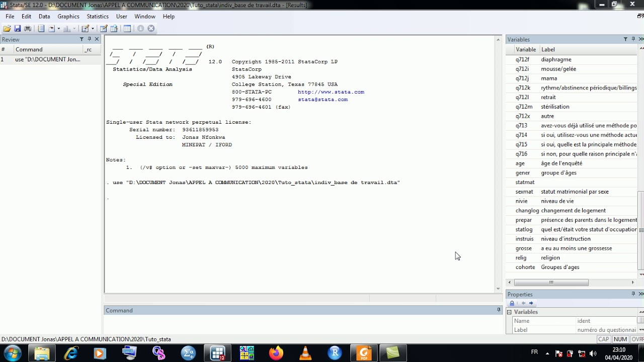This screenshot has height=362, width=644.
Task: Open the http://www.stata.com link
Action: coord(331,92)
